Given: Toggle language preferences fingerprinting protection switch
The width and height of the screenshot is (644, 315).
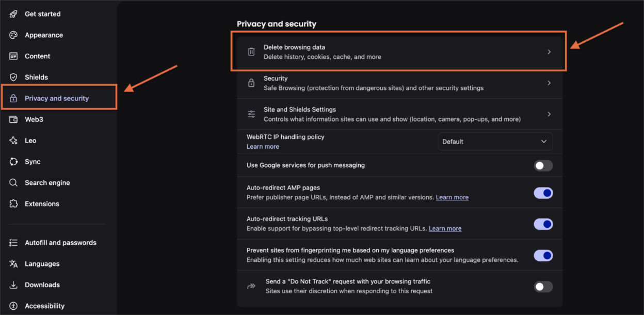Looking at the screenshot, I should 543,256.
